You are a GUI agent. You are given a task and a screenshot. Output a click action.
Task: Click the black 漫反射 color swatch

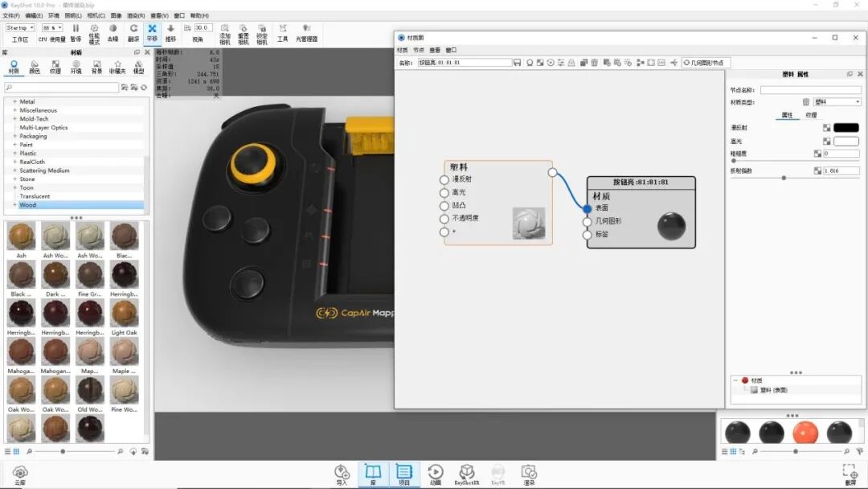(846, 127)
